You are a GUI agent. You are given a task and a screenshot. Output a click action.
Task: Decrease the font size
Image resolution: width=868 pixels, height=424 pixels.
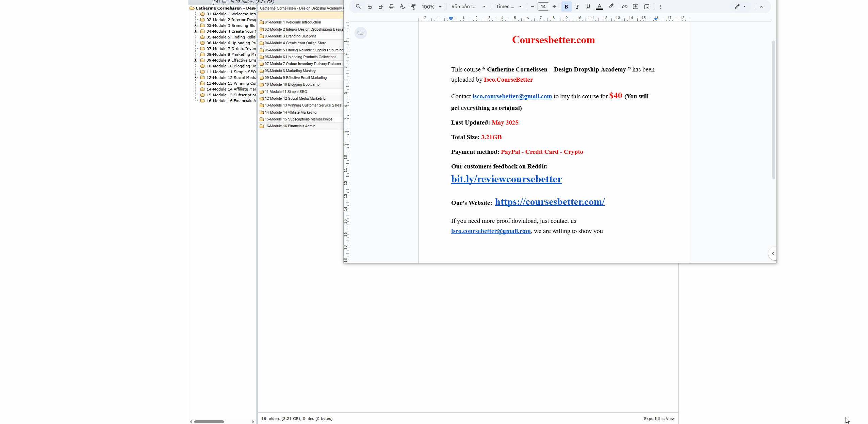[533, 6]
